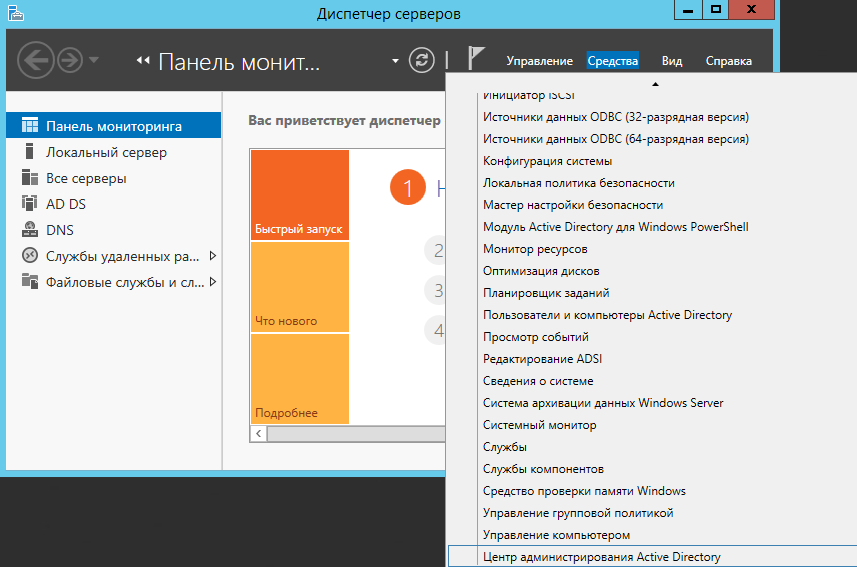Expand Файловые службы и сл... submenu arrow
Viewport: 857px width, 567px height.
click(213, 282)
